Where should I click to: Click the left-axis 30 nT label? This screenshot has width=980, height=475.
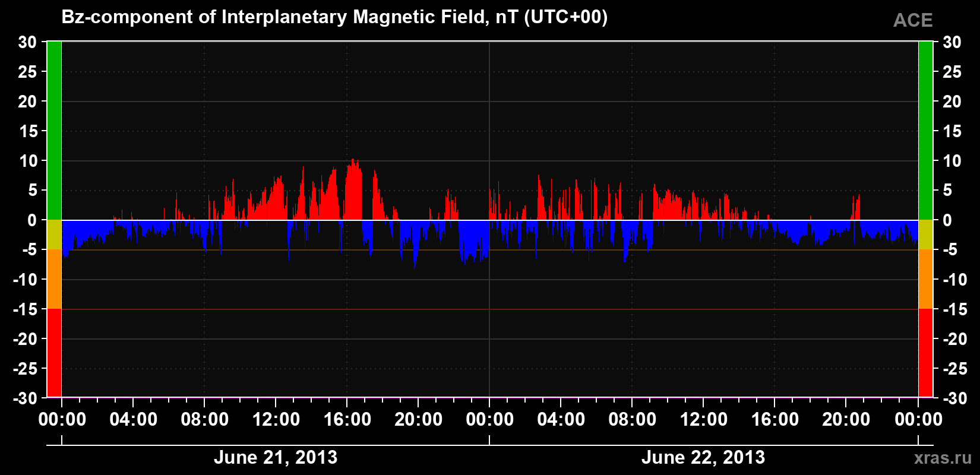coord(27,42)
